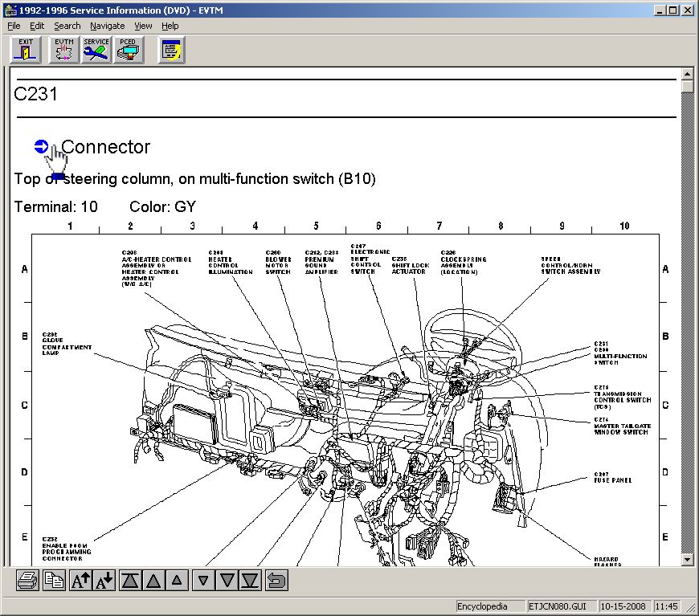Click the printer icon in bottom toolbar
The image size is (699, 616).
(x=27, y=581)
